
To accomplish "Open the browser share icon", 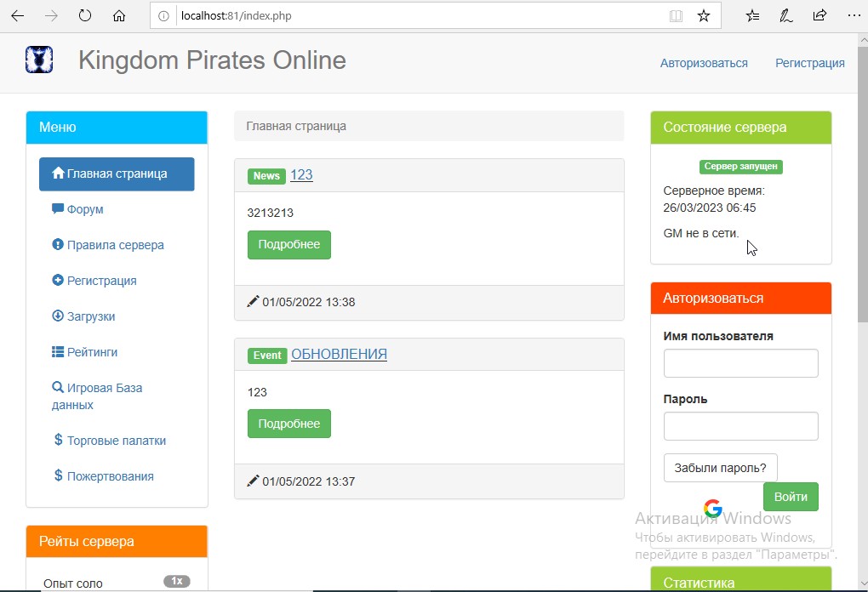I will [x=819, y=15].
